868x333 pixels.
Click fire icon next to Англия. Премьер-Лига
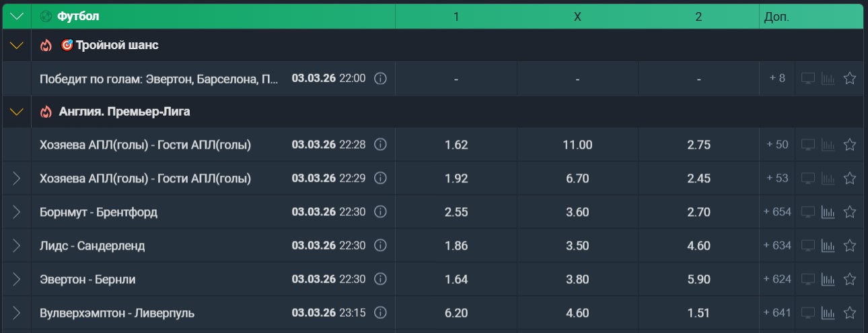46,112
